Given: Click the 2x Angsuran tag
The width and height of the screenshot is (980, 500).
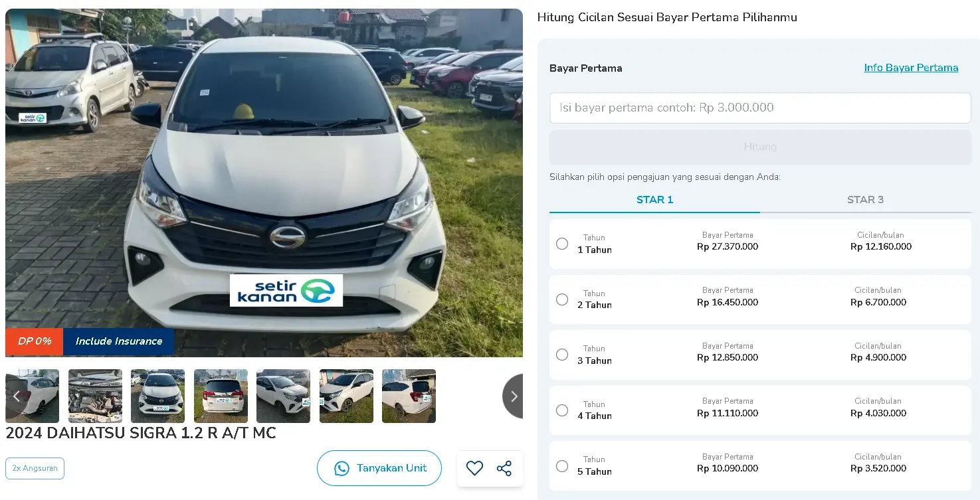Looking at the screenshot, I should [x=35, y=468].
